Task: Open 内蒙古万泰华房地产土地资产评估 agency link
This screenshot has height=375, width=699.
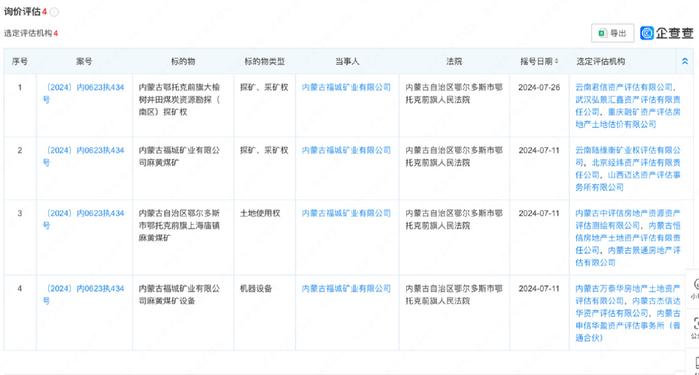Action: point(628,294)
